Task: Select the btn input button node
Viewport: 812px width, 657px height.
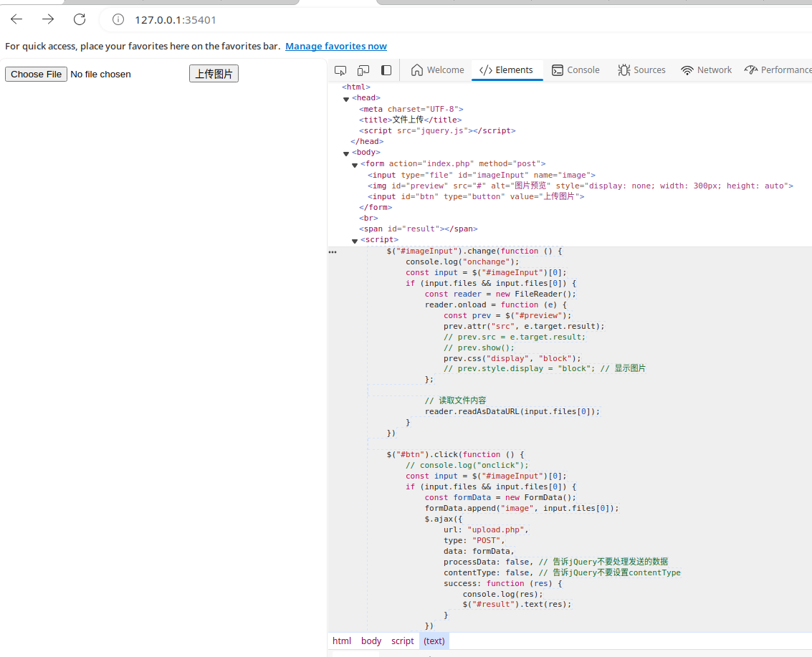Action: click(x=476, y=197)
